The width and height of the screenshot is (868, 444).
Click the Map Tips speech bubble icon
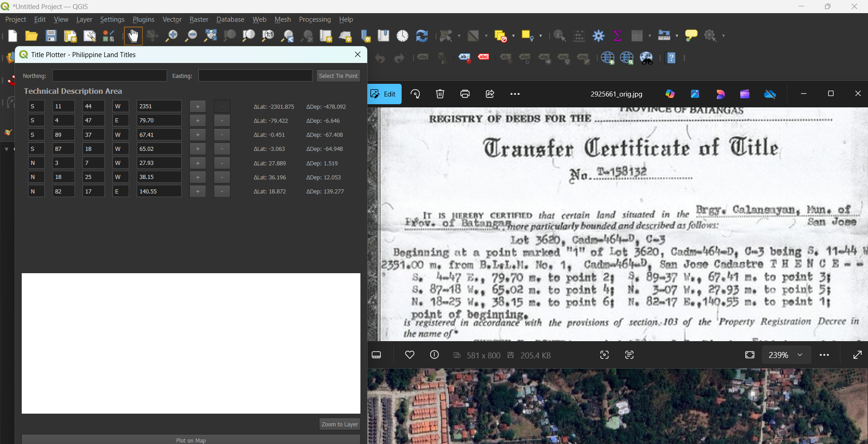coord(691,36)
